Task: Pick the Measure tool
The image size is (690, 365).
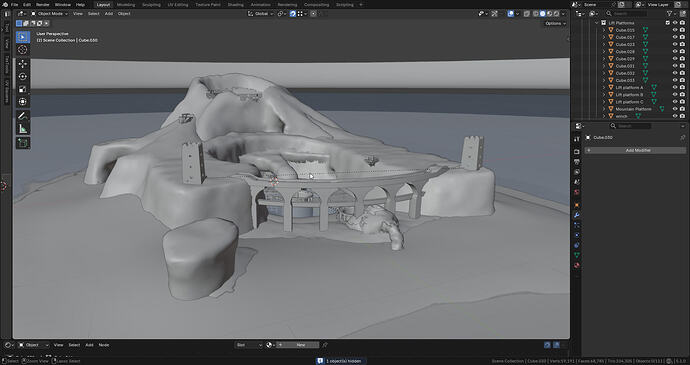Action: click(x=23, y=129)
